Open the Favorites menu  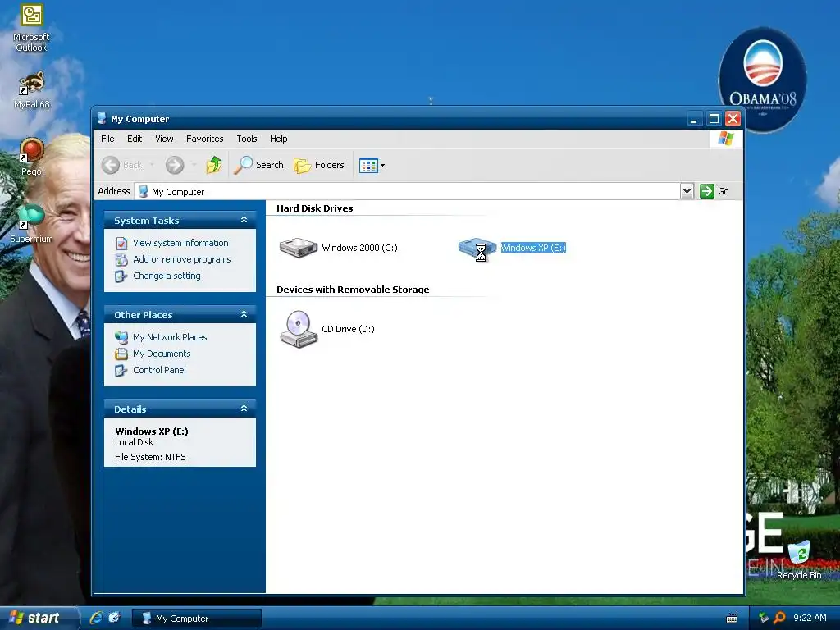204,139
